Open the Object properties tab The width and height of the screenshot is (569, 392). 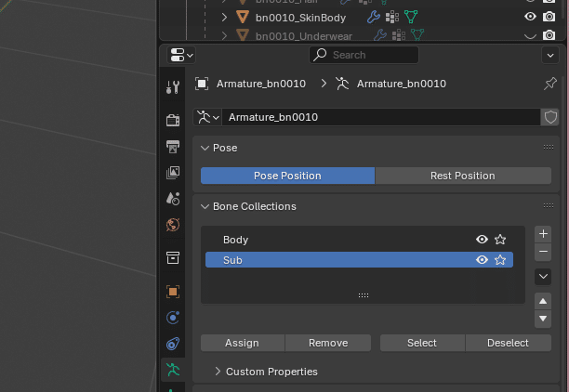[x=173, y=292]
